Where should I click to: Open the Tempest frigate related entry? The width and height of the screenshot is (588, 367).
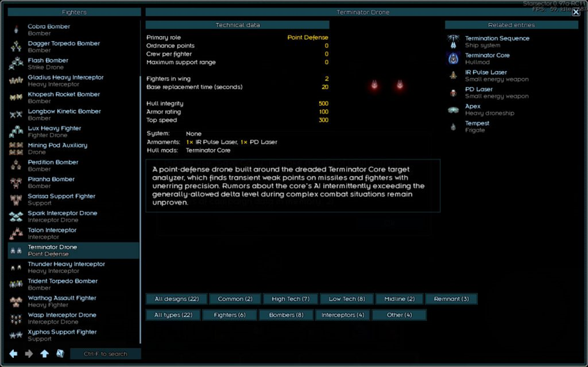pos(476,127)
